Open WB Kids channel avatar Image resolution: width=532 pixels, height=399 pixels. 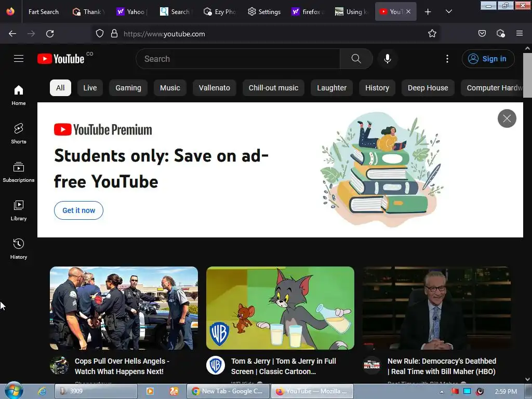(x=216, y=365)
